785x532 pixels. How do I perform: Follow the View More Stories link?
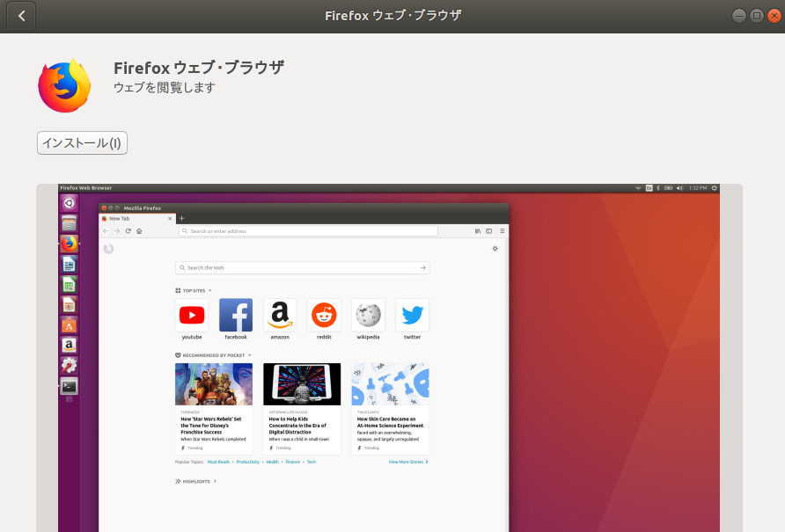click(406, 462)
